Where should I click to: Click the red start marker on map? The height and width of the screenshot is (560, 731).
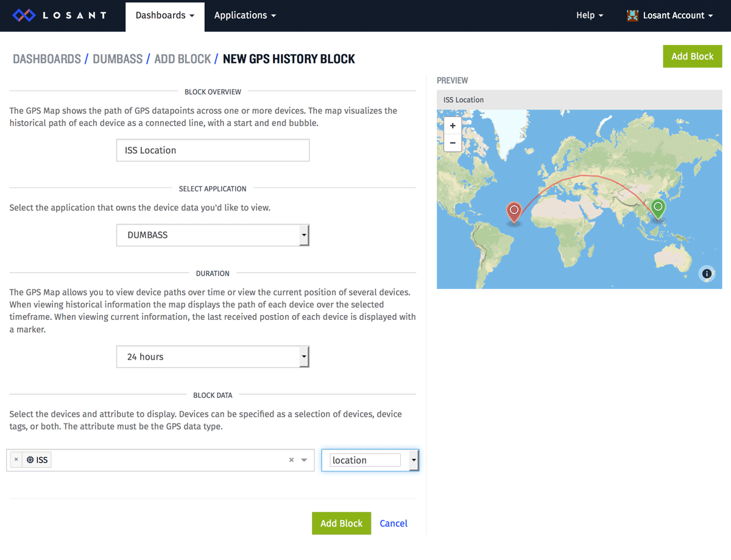pos(514,213)
